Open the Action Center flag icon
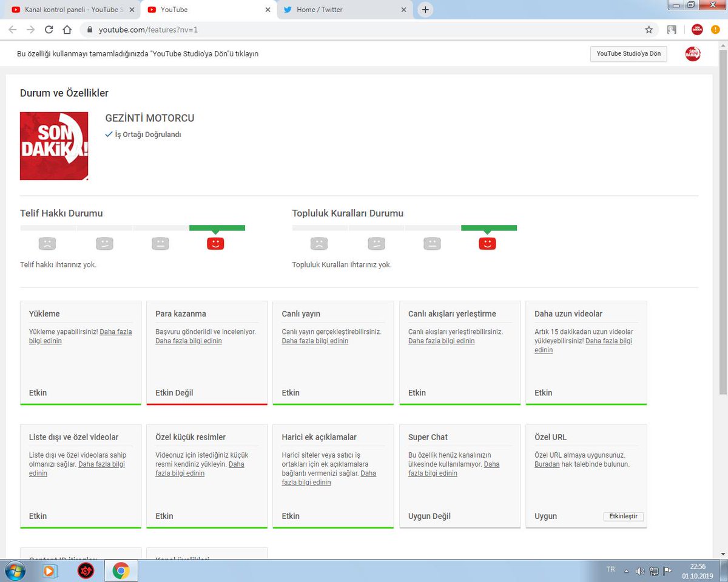The height and width of the screenshot is (582, 728). (667, 571)
